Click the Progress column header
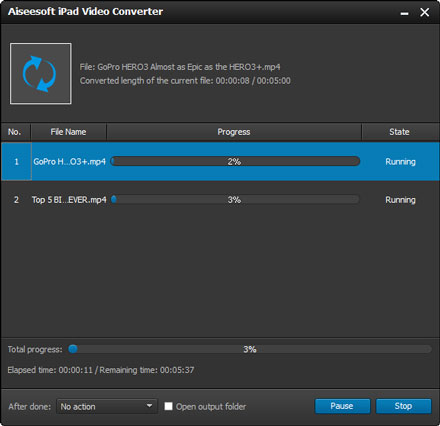The image size is (440, 426). pyautogui.click(x=234, y=132)
